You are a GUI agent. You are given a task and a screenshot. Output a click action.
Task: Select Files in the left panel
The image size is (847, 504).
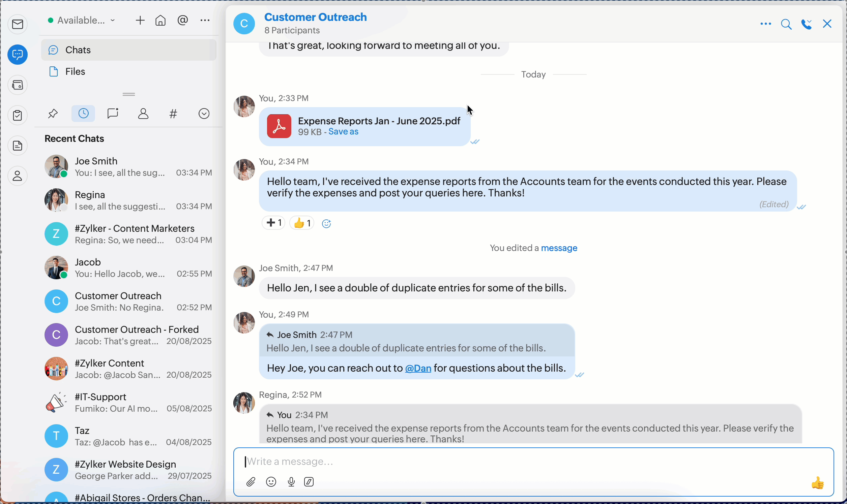coord(75,71)
